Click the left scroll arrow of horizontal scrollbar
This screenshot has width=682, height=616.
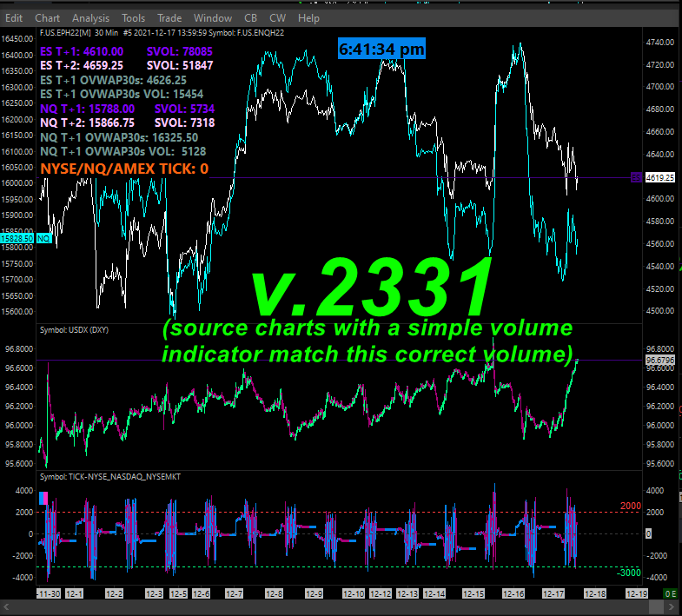pyautogui.click(x=6, y=606)
